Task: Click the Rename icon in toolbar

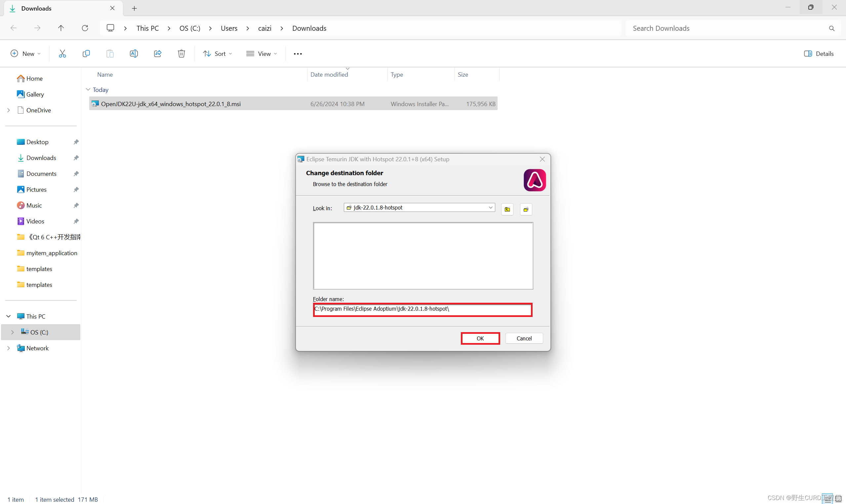Action: (134, 54)
